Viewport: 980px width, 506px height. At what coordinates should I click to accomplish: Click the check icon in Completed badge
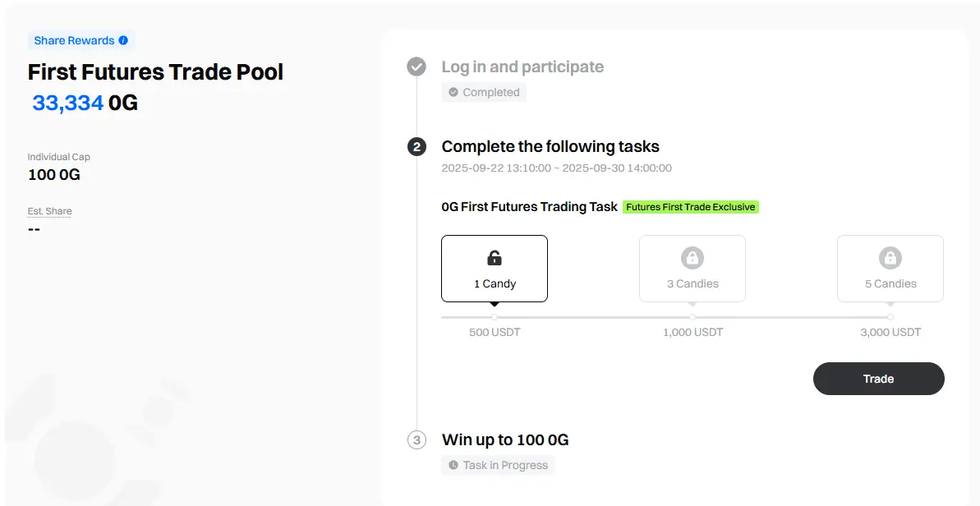coord(453,93)
